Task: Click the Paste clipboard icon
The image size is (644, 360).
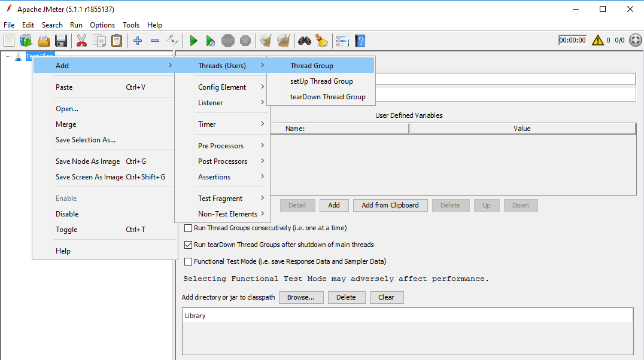Action: (117, 41)
